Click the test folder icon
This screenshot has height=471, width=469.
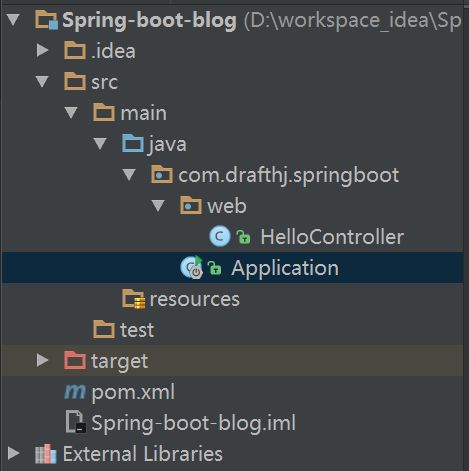coord(104,329)
